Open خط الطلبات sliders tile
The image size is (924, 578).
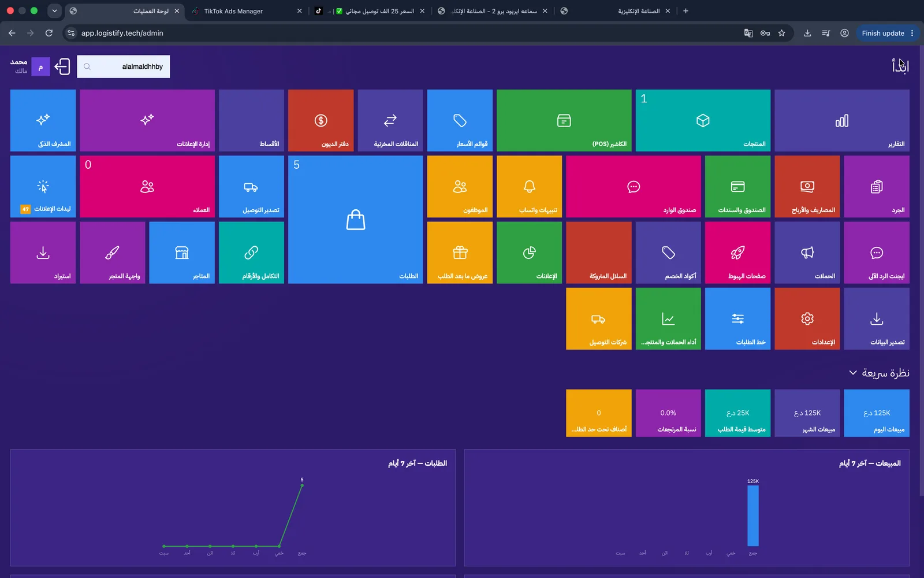click(x=737, y=318)
